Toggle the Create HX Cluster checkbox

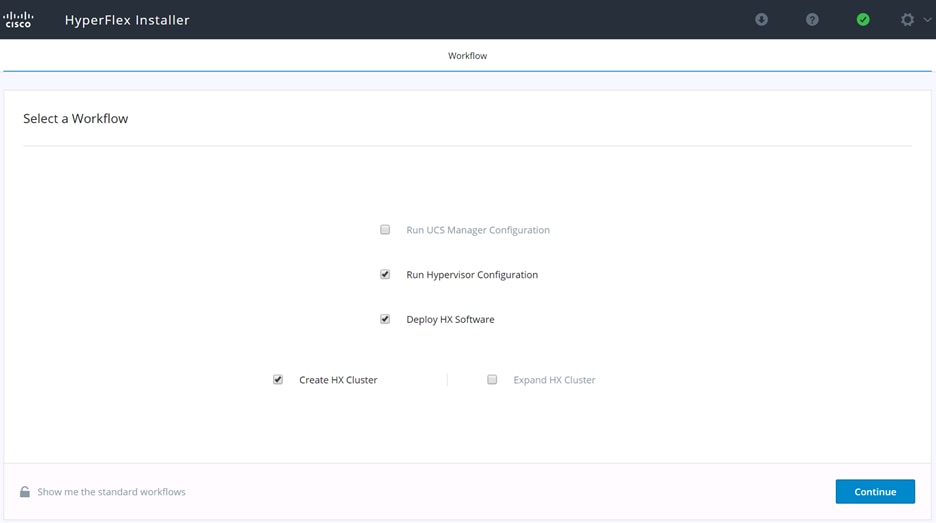pyautogui.click(x=278, y=380)
